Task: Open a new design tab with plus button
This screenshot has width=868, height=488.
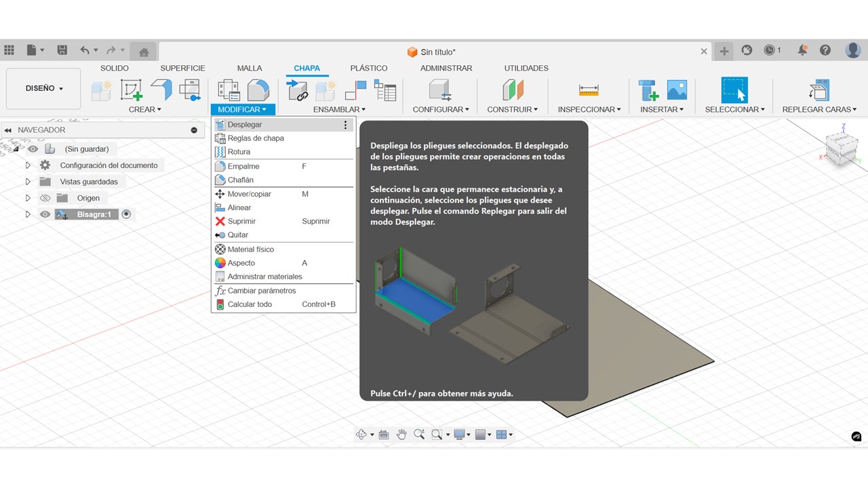Action: coord(724,51)
